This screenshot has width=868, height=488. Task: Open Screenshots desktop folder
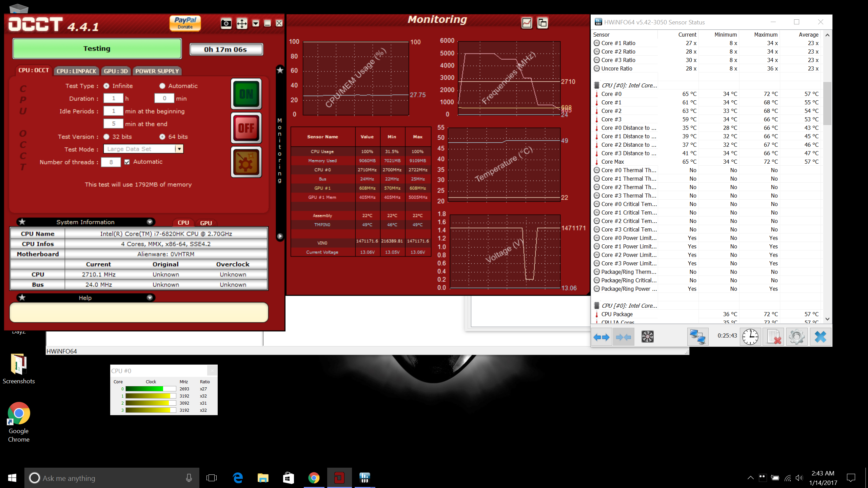pyautogui.click(x=19, y=368)
